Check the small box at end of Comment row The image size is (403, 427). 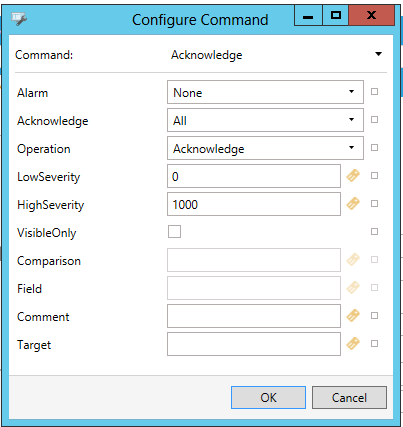(x=374, y=315)
